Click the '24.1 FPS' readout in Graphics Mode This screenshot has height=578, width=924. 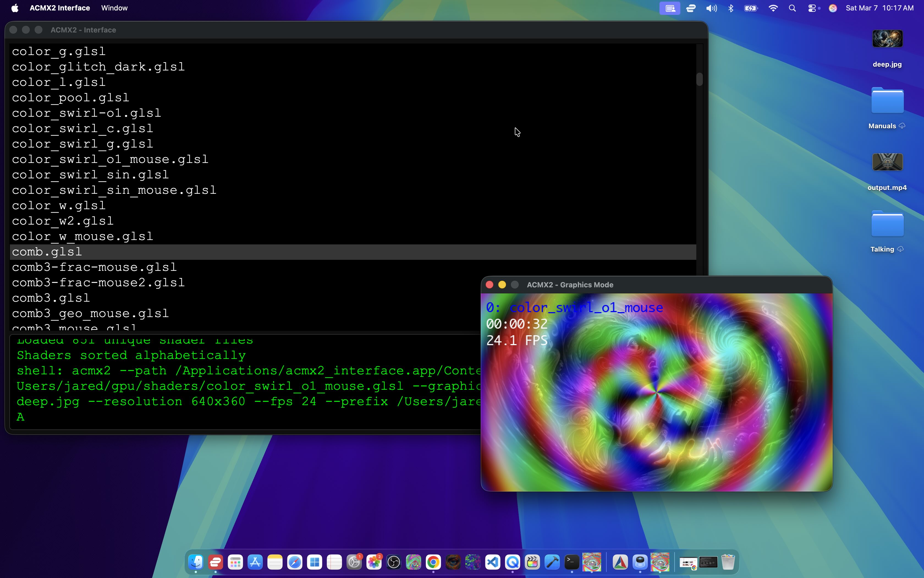(x=517, y=340)
